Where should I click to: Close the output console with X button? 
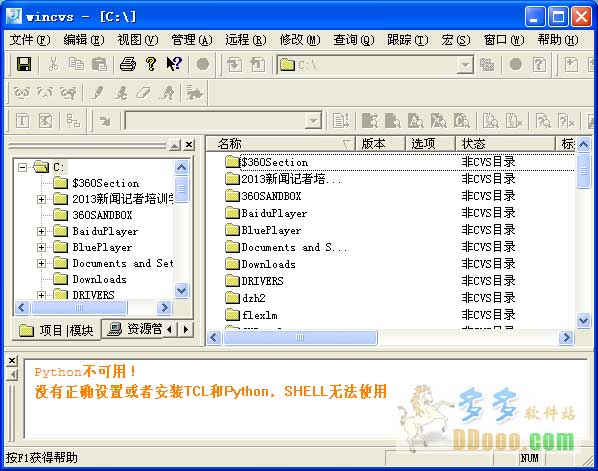12,360
